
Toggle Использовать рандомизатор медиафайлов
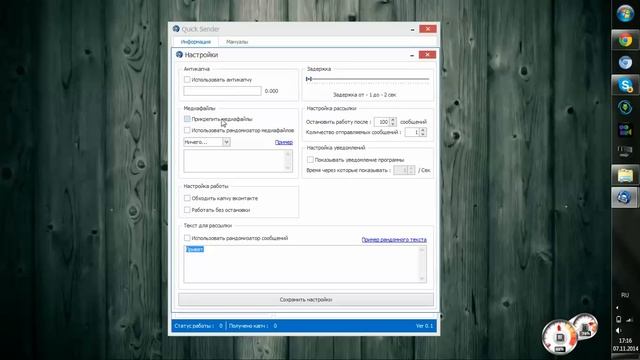[187, 130]
